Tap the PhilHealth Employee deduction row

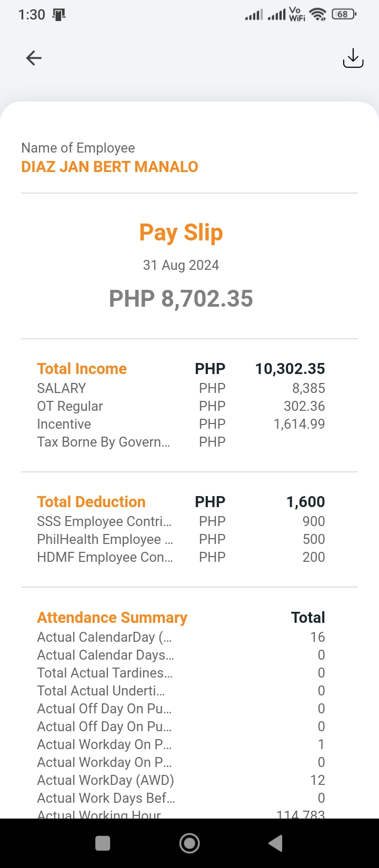tap(105, 539)
